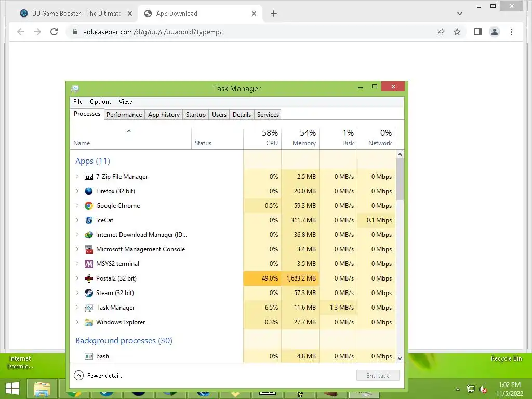Click the Microsoft Management Console icon
This screenshot has width=532, height=399.
[88, 249]
